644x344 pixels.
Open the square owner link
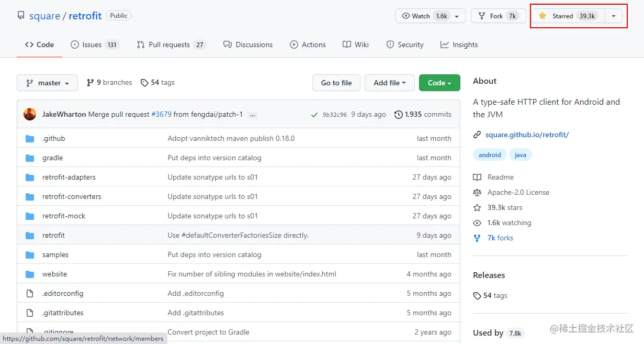pyautogui.click(x=44, y=16)
